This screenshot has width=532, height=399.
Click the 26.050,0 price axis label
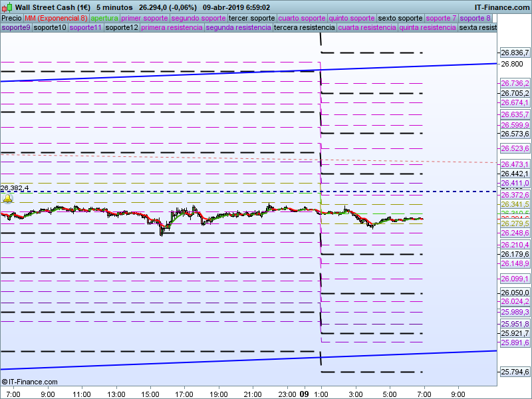515,293
